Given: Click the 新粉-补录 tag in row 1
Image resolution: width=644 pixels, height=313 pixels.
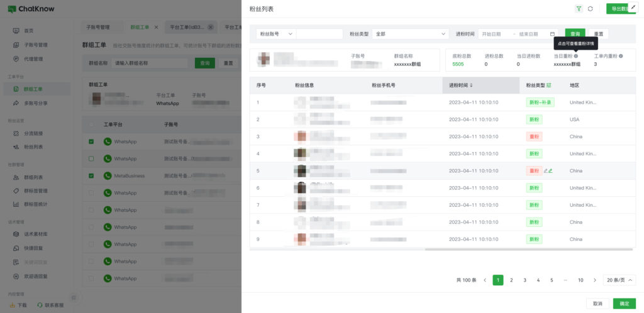Looking at the screenshot, I should click(540, 102).
